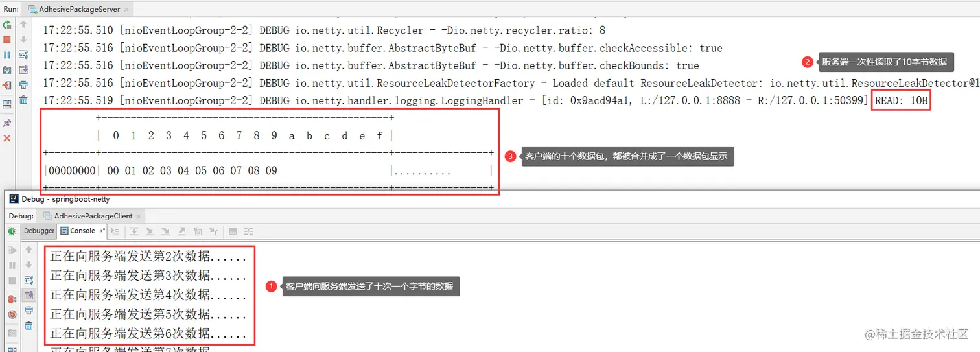Switch to the Debugger tab
980x352 pixels.
point(40,231)
